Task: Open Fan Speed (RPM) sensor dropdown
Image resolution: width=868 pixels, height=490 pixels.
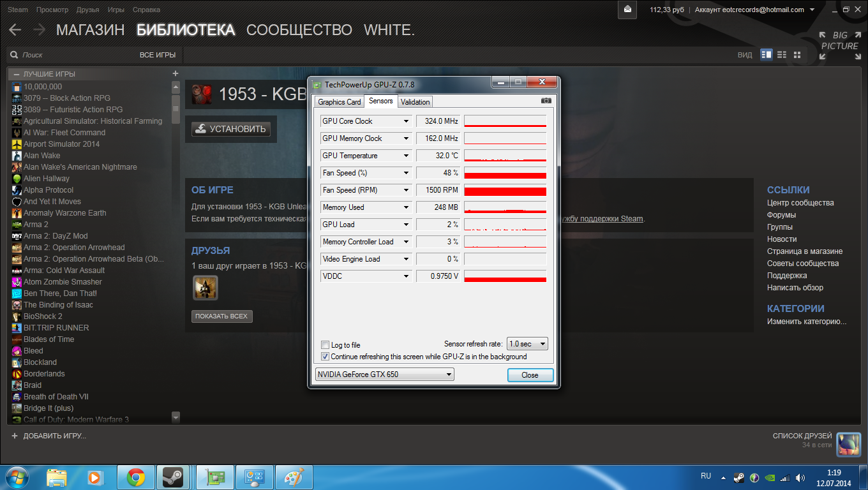Action: click(x=406, y=190)
